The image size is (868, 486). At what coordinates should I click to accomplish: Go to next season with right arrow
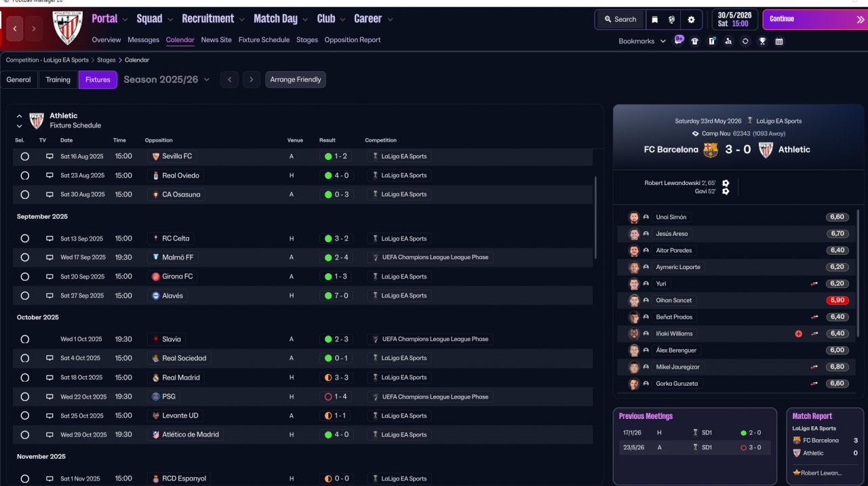(x=252, y=79)
